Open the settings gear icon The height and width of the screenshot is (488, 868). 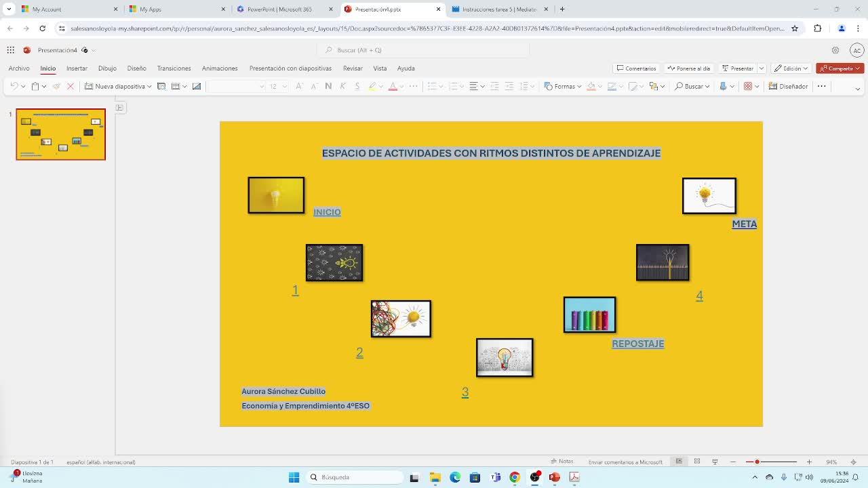click(x=835, y=50)
